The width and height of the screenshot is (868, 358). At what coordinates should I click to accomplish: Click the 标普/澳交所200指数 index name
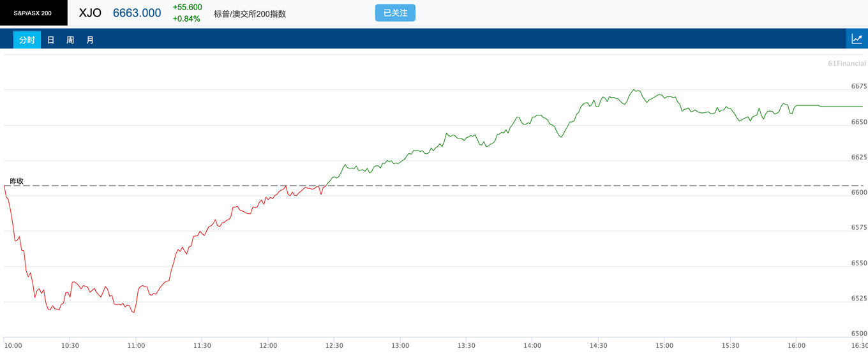(250, 13)
